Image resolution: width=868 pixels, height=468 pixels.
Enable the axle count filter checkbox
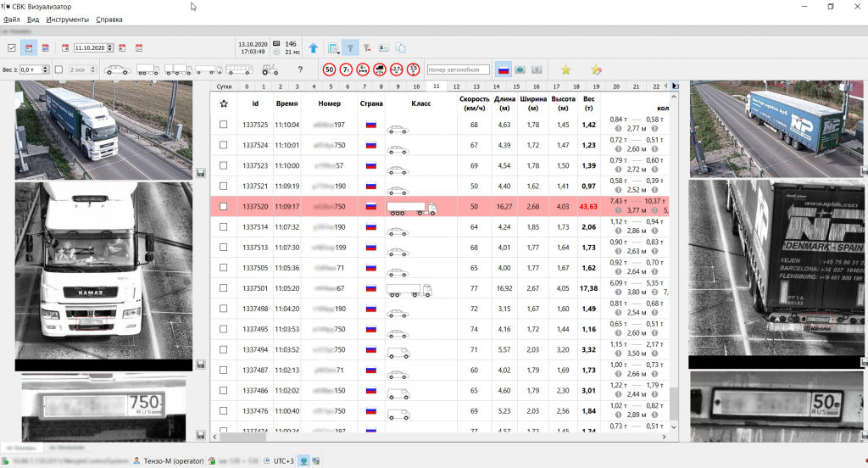pos(58,70)
